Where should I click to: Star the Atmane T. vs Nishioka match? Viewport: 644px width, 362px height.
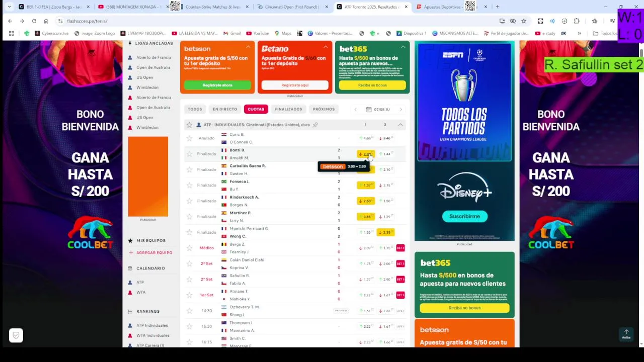[190, 295]
